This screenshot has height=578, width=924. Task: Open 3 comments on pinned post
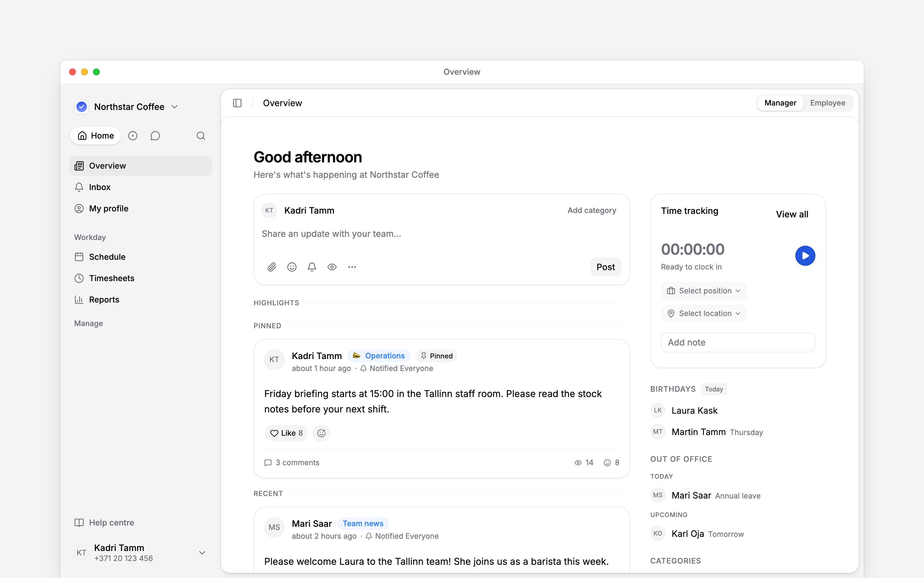click(x=292, y=462)
